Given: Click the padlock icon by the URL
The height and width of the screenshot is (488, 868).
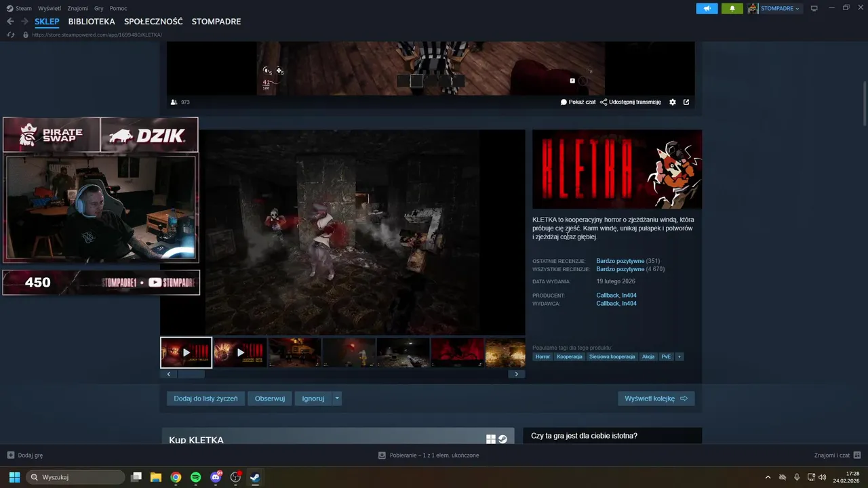Looking at the screenshot, I should 26,35.
